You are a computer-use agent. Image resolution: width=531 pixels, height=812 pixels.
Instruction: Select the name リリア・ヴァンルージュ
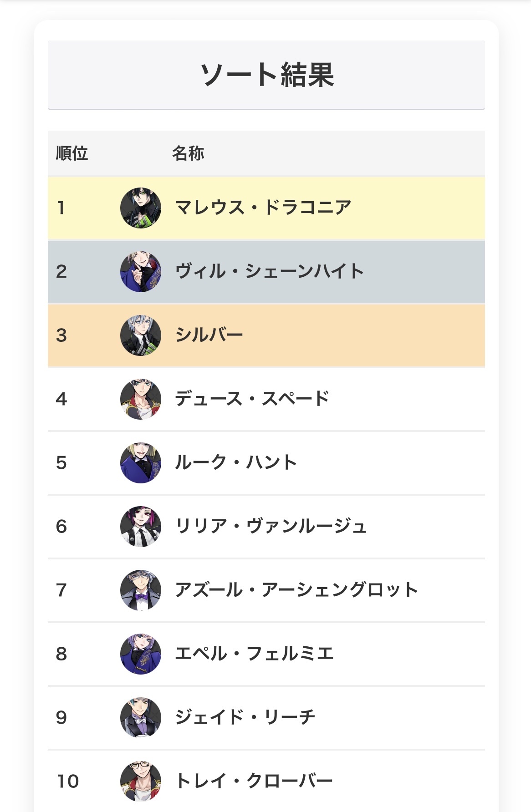click(271, 526)
